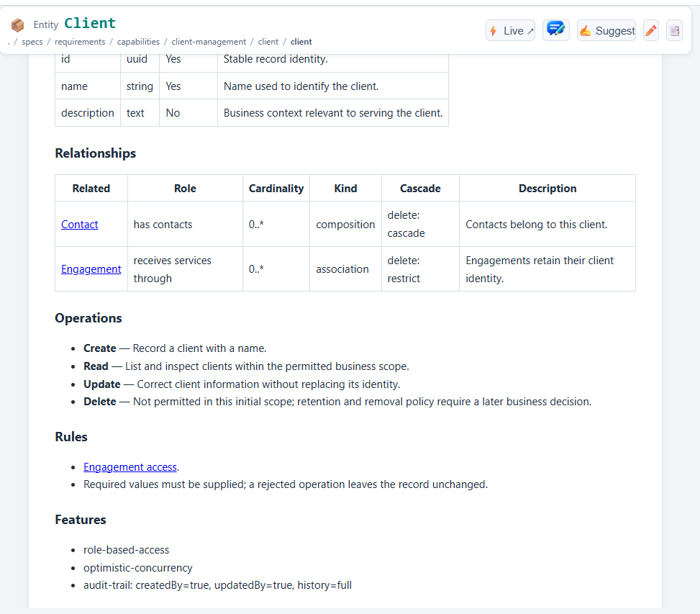700x614 pixels.
Task: Click the 'association' kind cell
Action: tap(345, 269)
